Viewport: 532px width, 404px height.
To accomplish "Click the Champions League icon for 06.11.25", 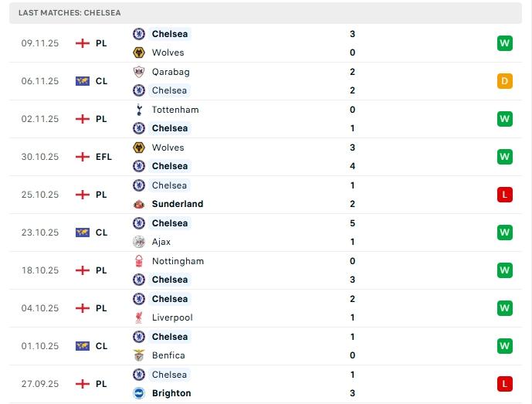I will [x=83, y=81].
